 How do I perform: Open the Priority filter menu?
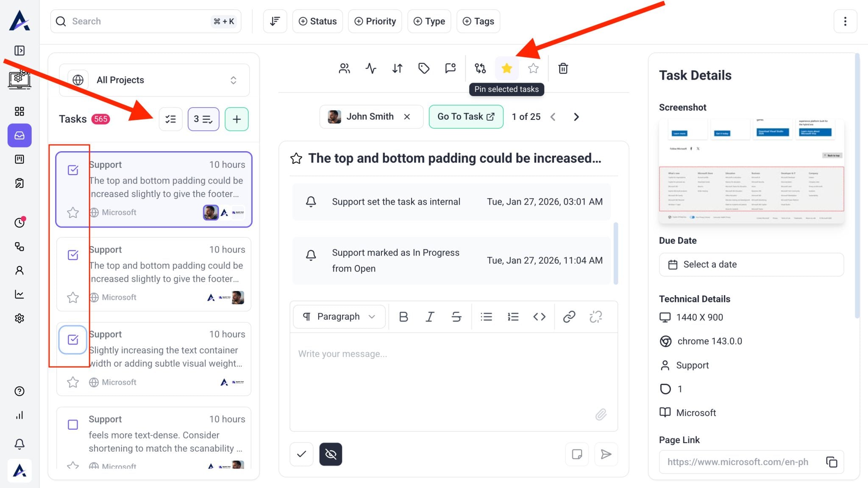[x=375, y=21]
